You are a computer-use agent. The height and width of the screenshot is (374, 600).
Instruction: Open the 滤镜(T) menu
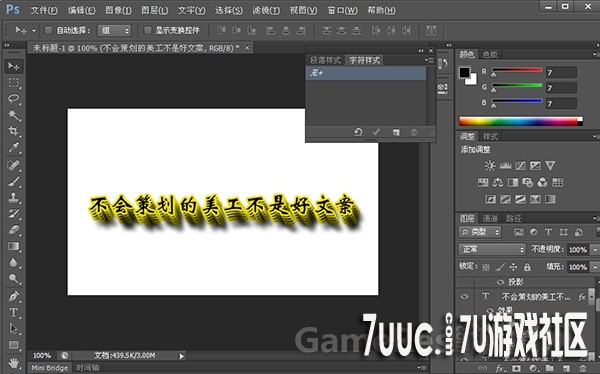pos(266,10)
